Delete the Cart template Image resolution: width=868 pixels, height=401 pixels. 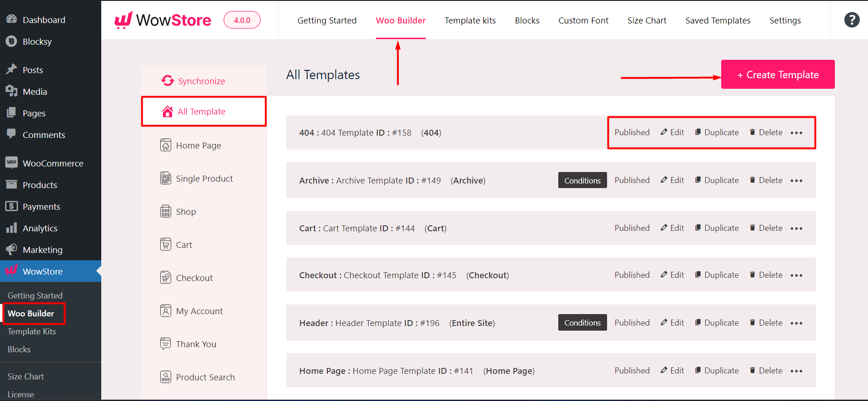point(766,228)
